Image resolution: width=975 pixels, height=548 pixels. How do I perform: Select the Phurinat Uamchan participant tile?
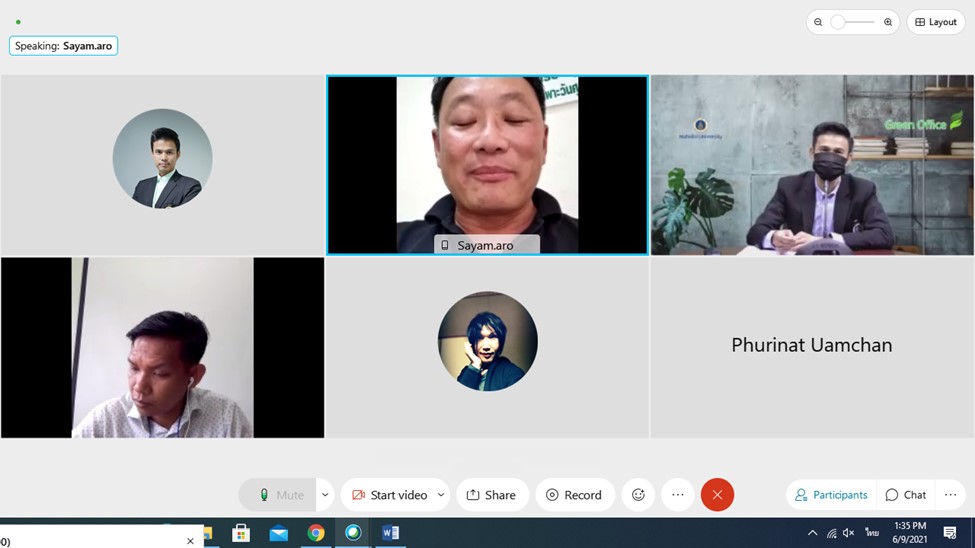[811, 346]
